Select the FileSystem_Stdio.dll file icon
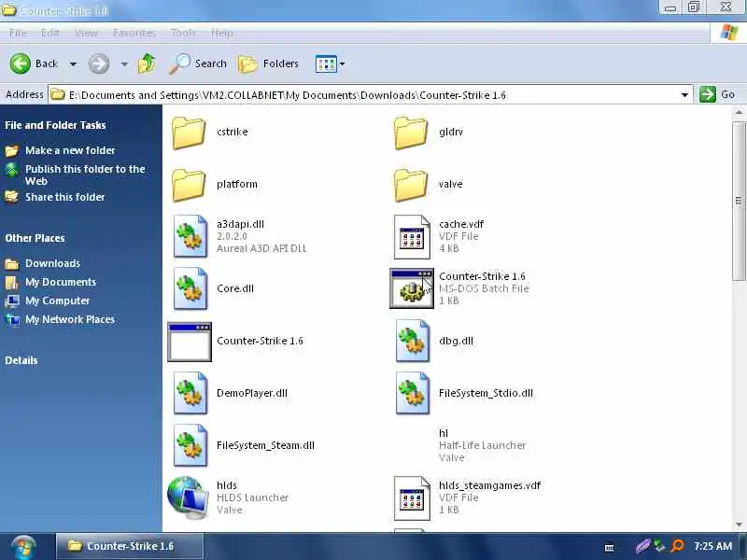This screenshot has height=560, width=747. point(412,393)
